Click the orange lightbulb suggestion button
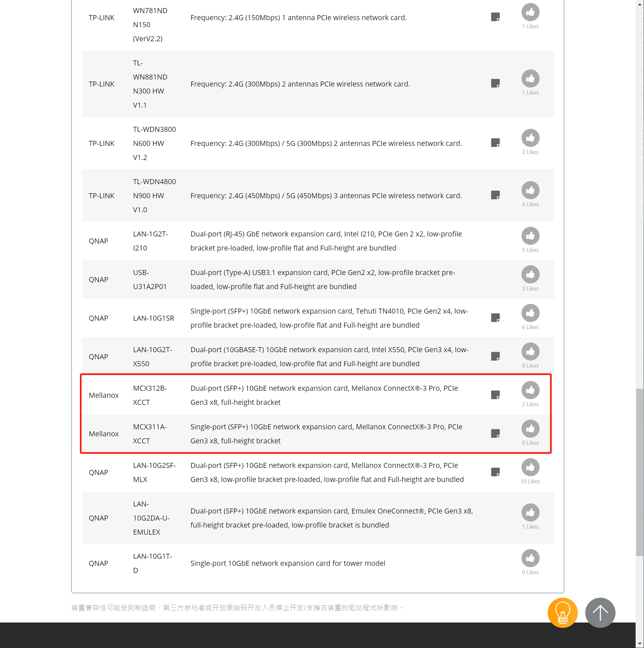 (x=562, y=613)
